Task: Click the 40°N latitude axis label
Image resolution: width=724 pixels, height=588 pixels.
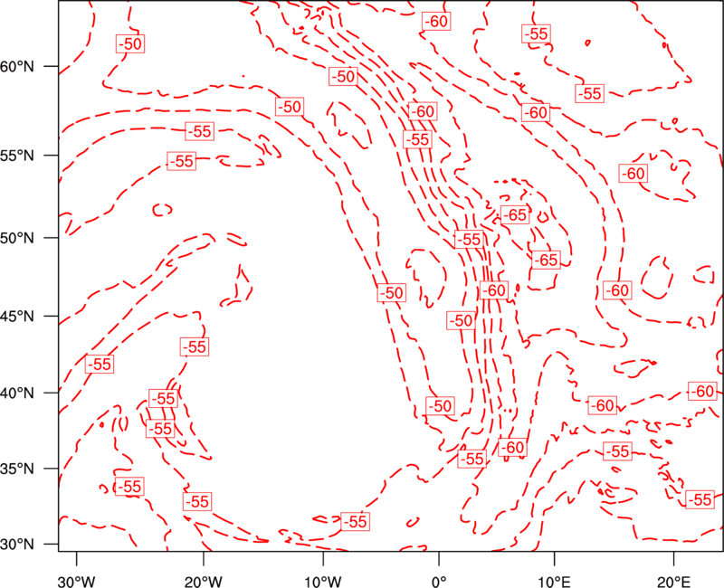Action: (17, 393)
